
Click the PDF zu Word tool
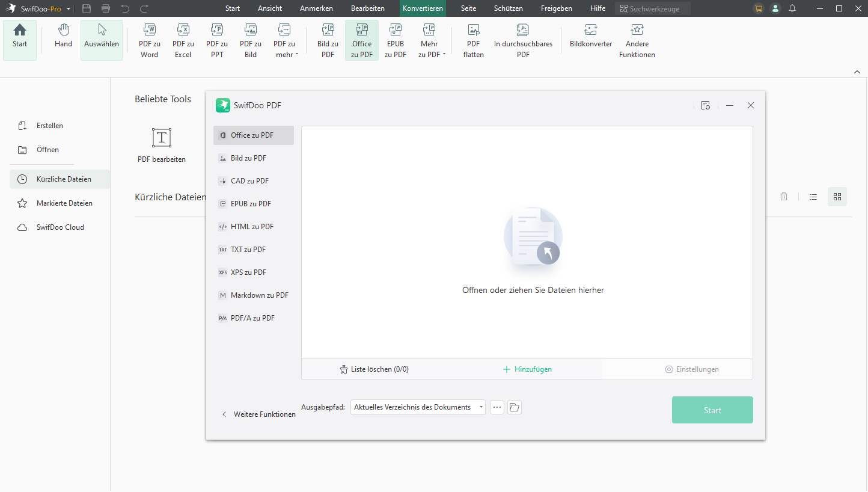149,40
